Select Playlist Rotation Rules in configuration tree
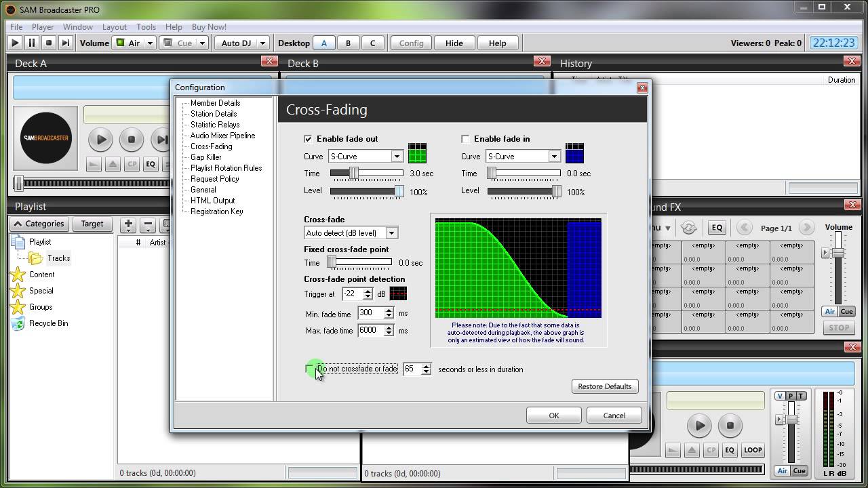Image resolution: width=868 pixels, height=488 pixels. click(226, 168)
